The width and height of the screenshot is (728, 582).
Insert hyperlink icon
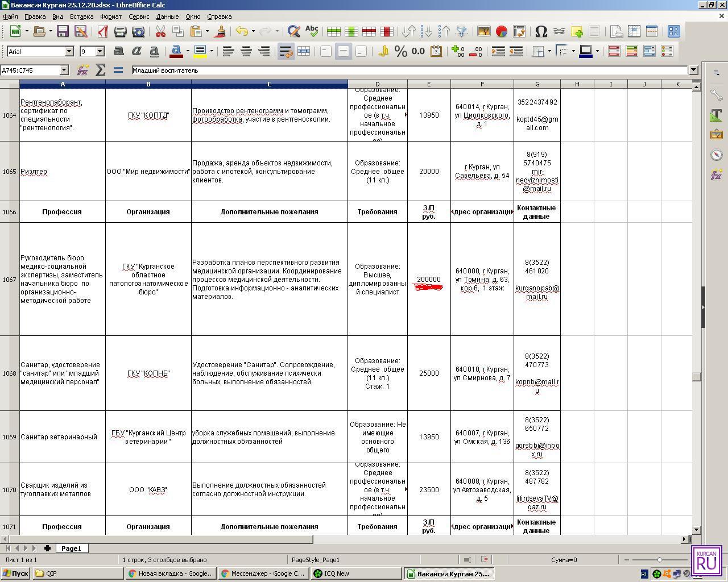coord(559,31)
